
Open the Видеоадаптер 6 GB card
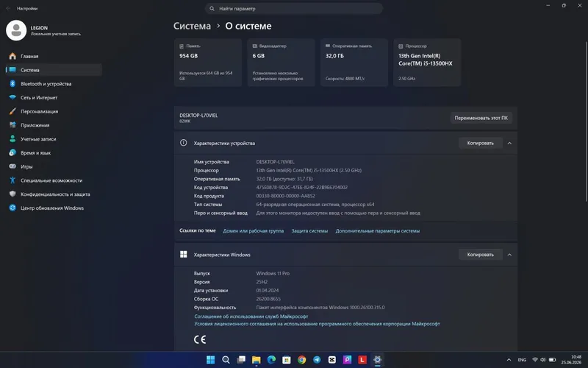(x=281, y=63)
